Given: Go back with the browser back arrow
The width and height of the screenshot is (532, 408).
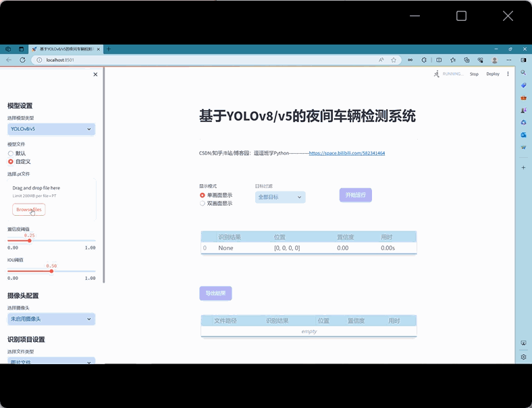Looking at the screenshot, I should click(9, 60).
